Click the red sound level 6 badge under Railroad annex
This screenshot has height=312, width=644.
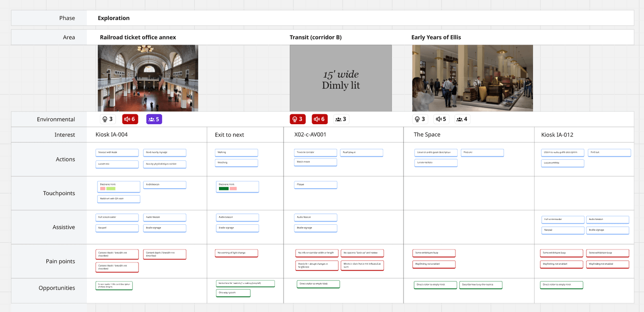coord(130,119)
